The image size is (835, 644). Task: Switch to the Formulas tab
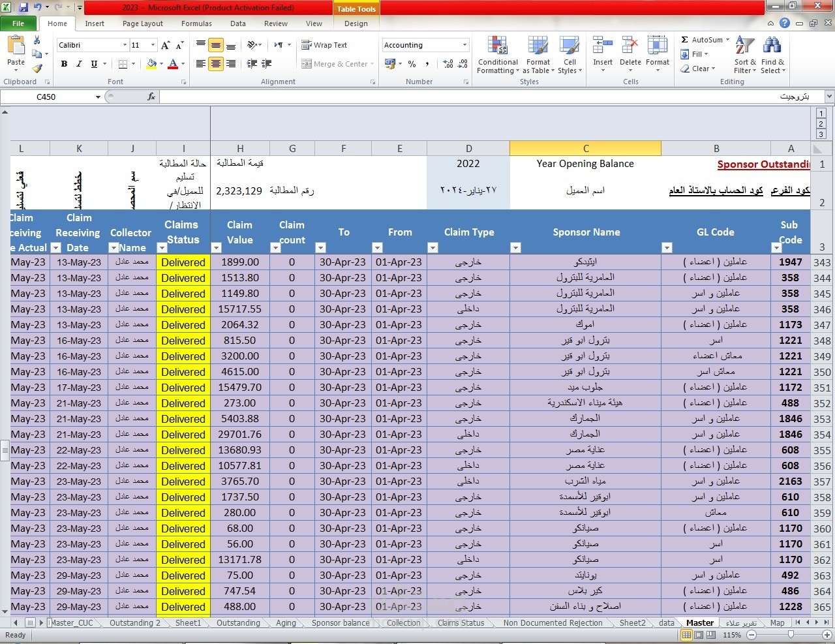pyautogui.click(x=196, y=23)
